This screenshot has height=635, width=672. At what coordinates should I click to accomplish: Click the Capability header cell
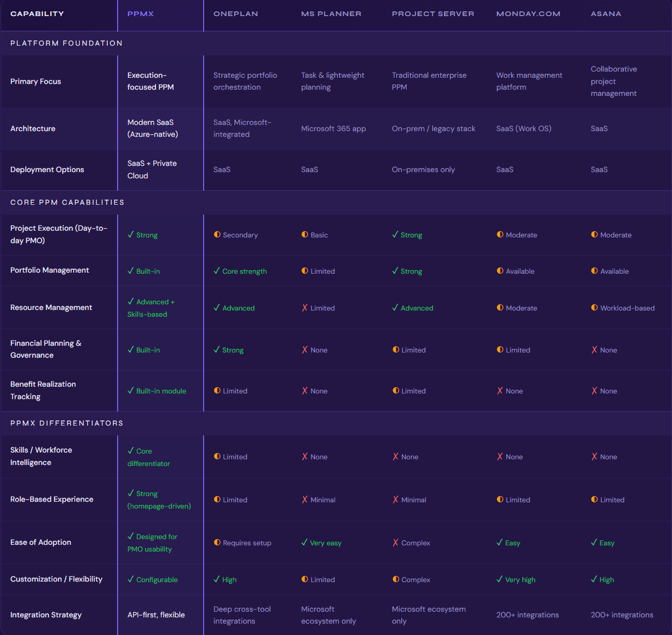pos(37,13)
